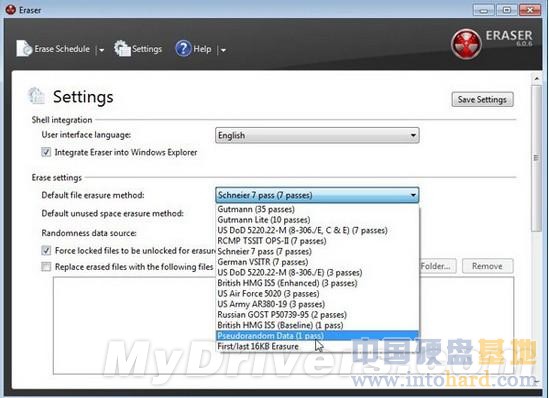Choose Pseudorandom Data (1 pass)

coord(317,336)
